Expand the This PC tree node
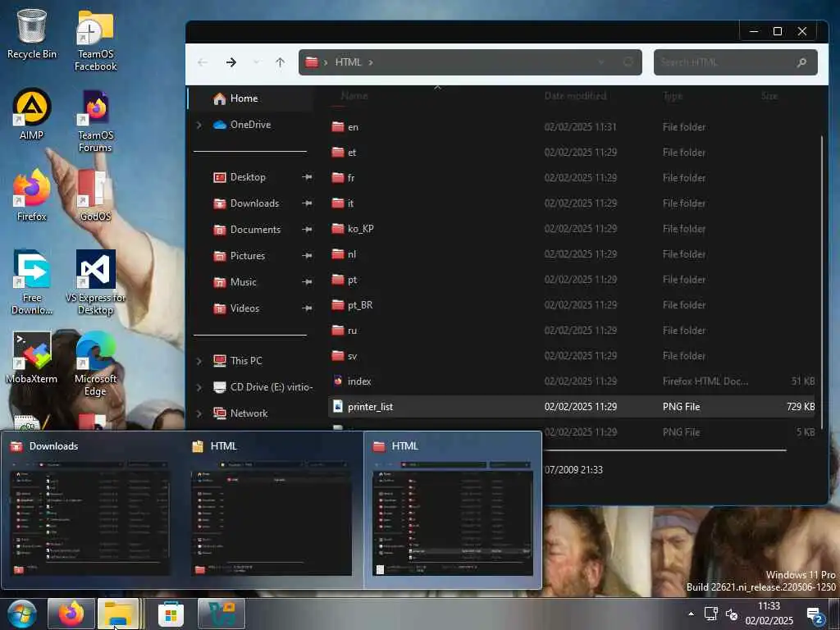840x630 pixels. tap(199, 361)
